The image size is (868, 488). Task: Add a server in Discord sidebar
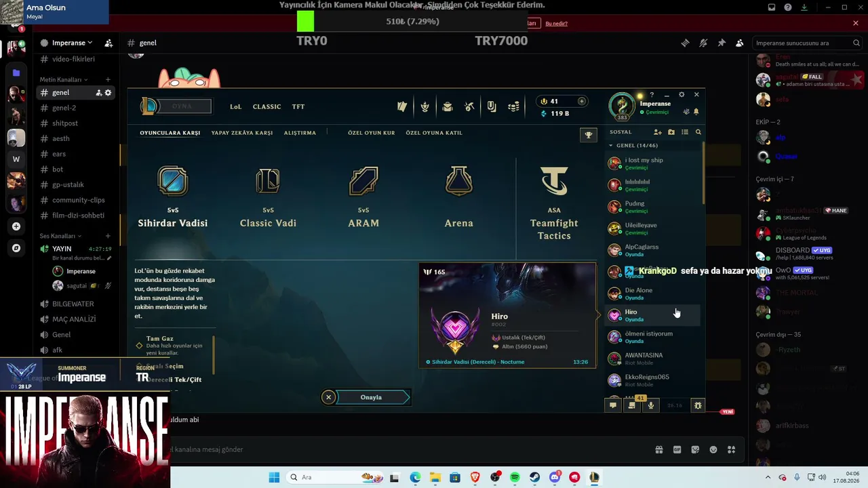[16, 226]
